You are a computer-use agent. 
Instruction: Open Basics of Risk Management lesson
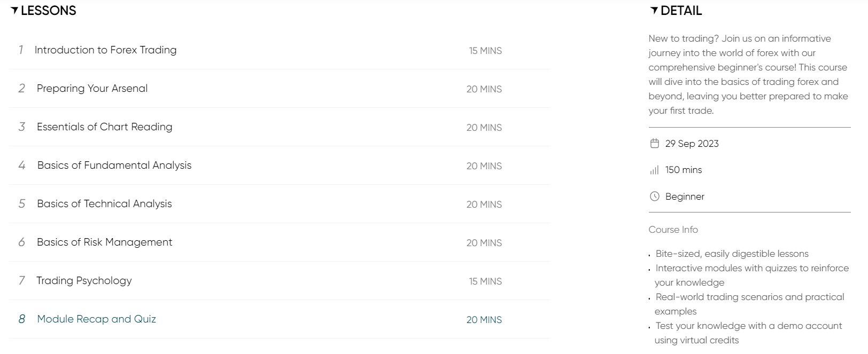click(x=104, y=242)
